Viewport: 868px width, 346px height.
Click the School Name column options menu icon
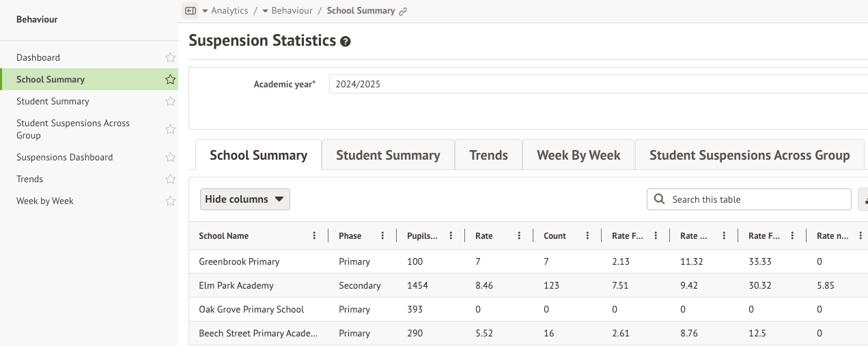(x=314, y=236)
